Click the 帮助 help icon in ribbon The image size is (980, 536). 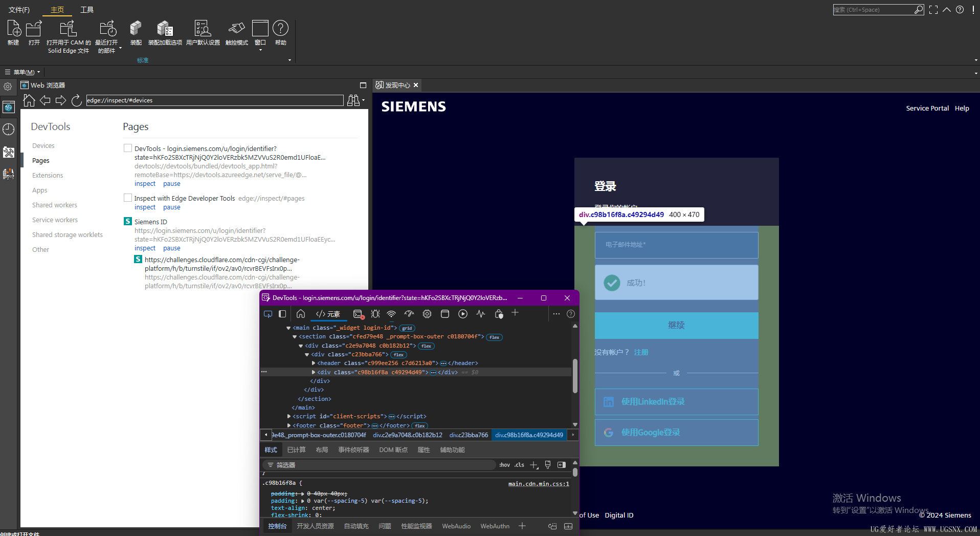tap(280, 28)
